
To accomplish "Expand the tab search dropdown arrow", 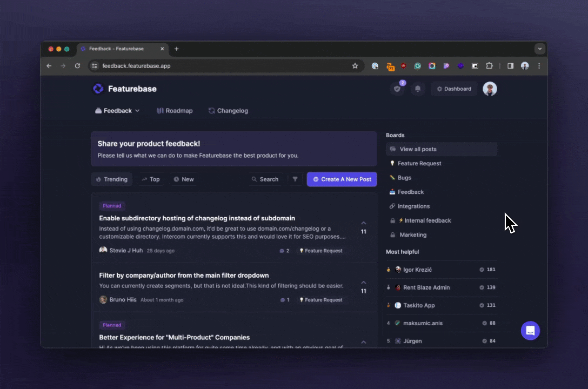I will click(x=539, y=49).
